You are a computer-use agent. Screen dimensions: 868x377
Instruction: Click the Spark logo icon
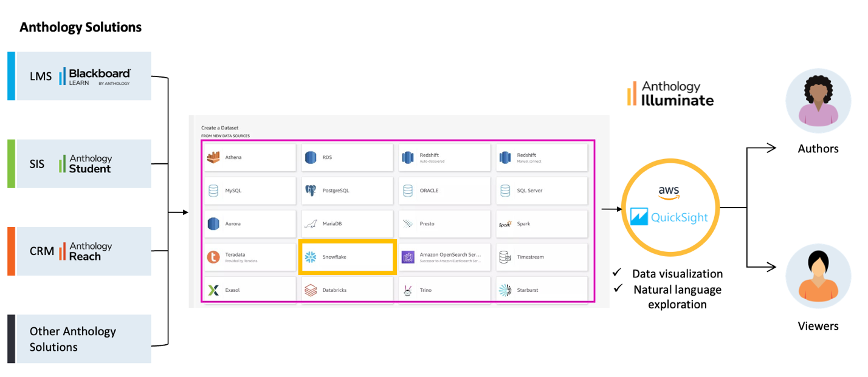[505, 224]
